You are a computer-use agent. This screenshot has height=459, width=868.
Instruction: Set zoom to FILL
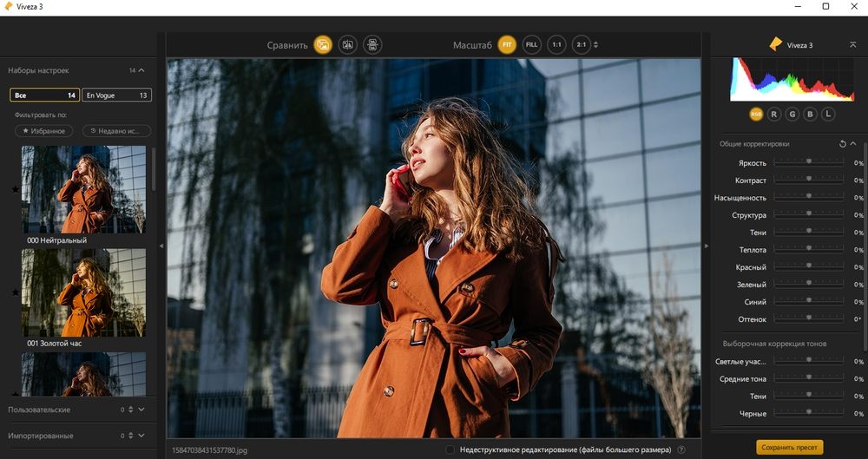pos(532,44)
